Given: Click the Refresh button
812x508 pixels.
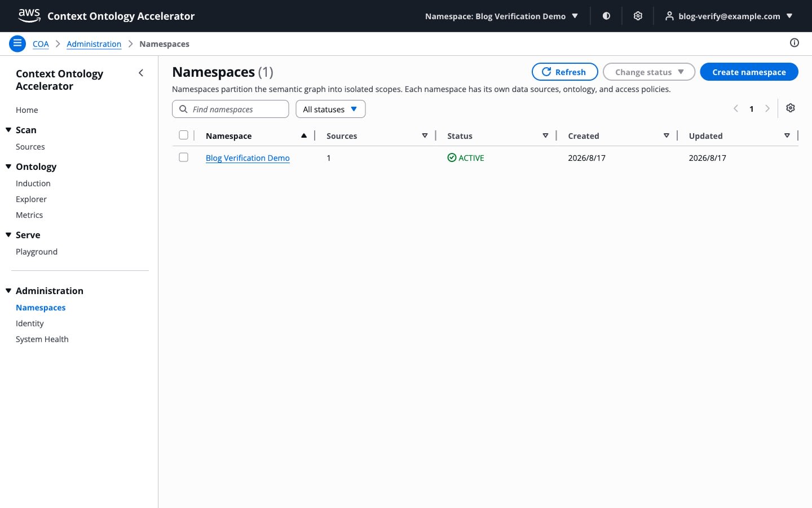Looking at the screenshot, I should point(565,72).
